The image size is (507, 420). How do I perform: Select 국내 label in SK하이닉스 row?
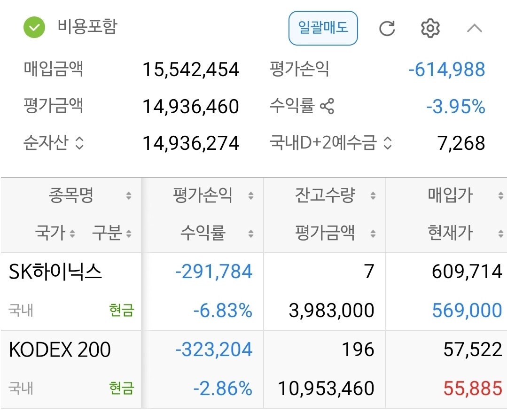(21, 310)
